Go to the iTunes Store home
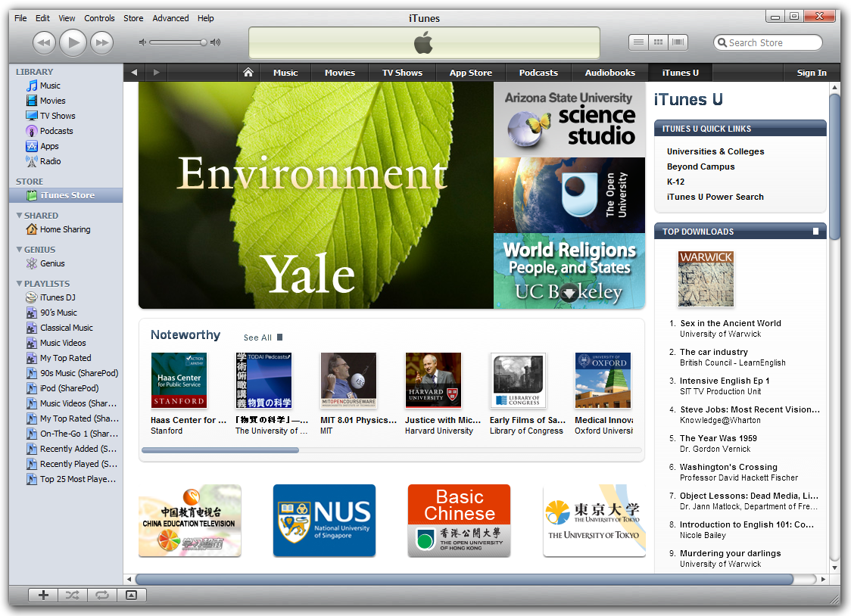 248,72
